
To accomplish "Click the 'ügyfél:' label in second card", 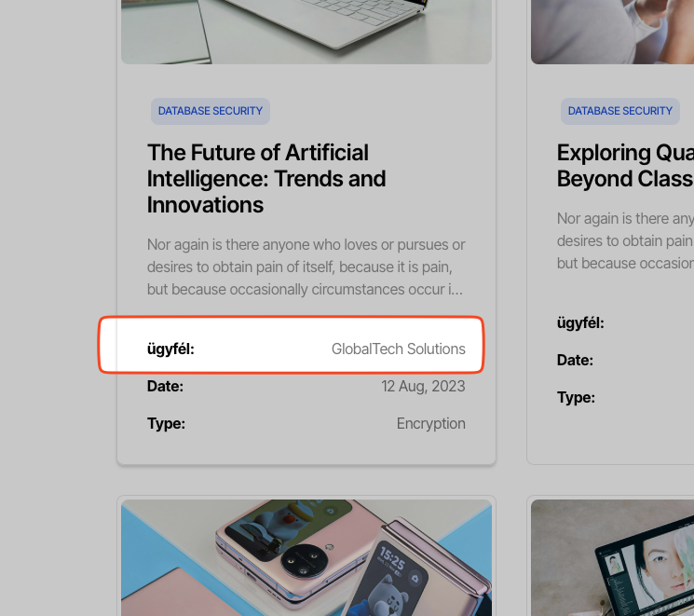I will [580, 322].
